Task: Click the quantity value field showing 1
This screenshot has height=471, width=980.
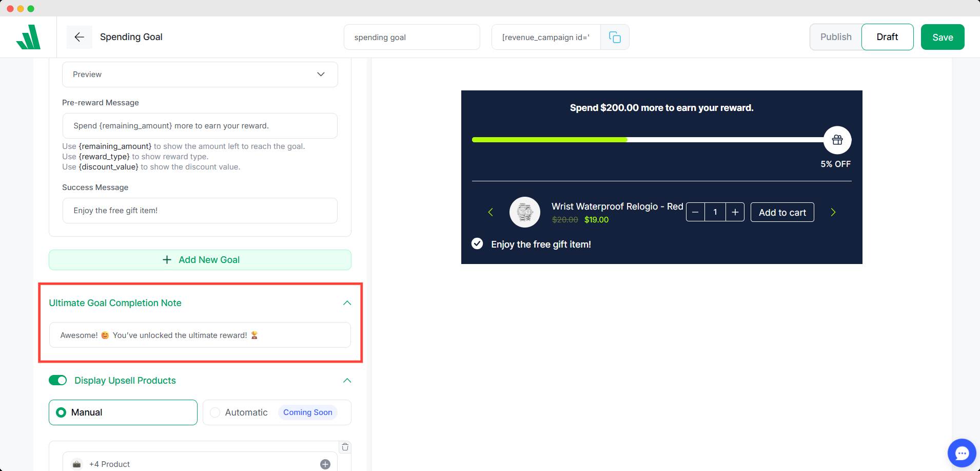Action: 715,212
